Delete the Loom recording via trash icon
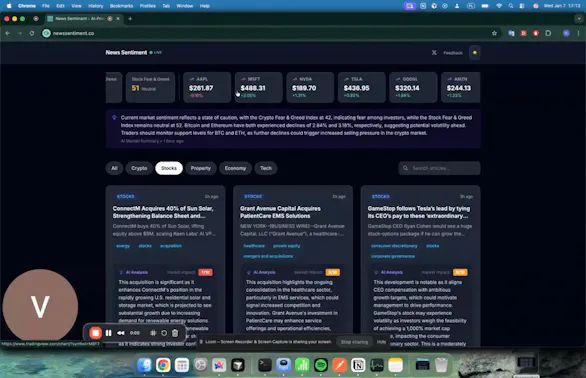 click(x=175, y=333)
